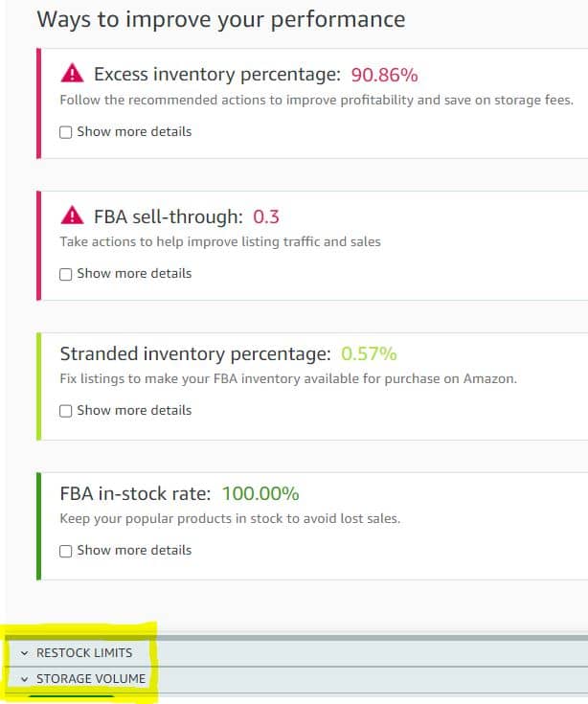The width and height of the screenshot is (588, 704).
Task: Toggle Show more details under FBA in-stock rate
Action: (x=65, y=551)
